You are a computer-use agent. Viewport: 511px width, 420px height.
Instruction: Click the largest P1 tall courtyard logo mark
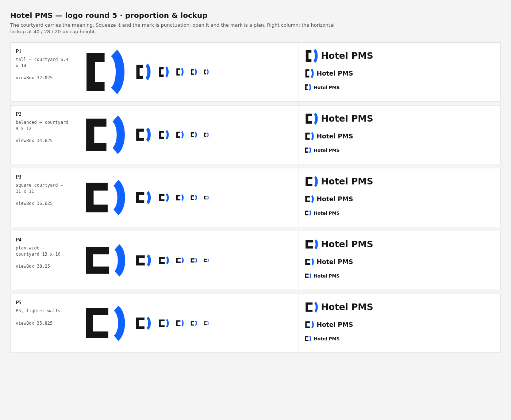point(105,72)
